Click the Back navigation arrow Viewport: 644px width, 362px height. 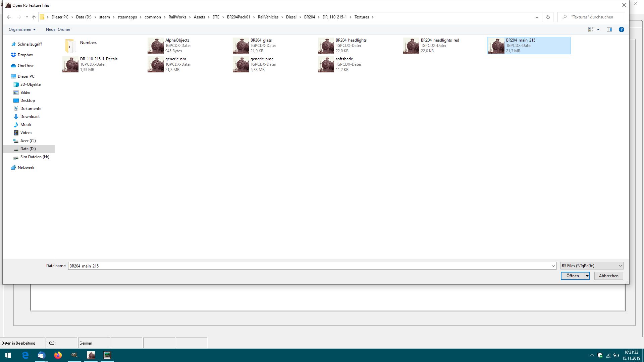click(9, 17)
